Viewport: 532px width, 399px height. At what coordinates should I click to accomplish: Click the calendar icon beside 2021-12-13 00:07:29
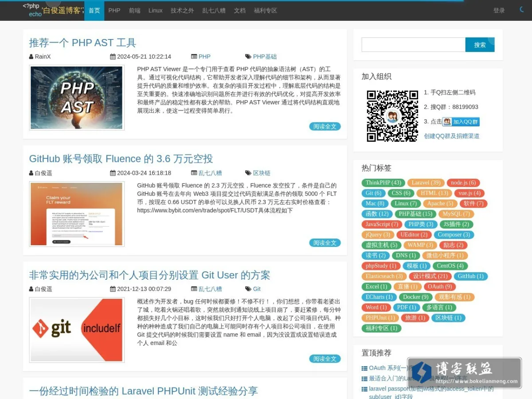tap(113, 289)
